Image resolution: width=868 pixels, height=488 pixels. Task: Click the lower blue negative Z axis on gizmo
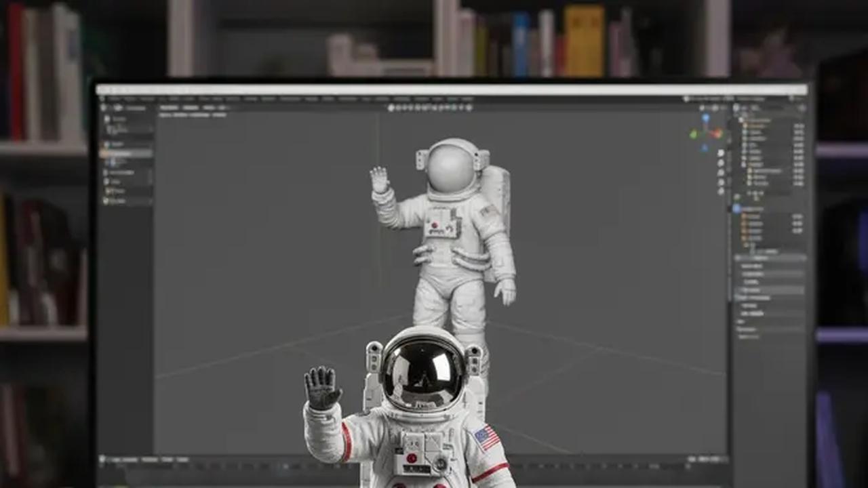[x=705, y=147]
